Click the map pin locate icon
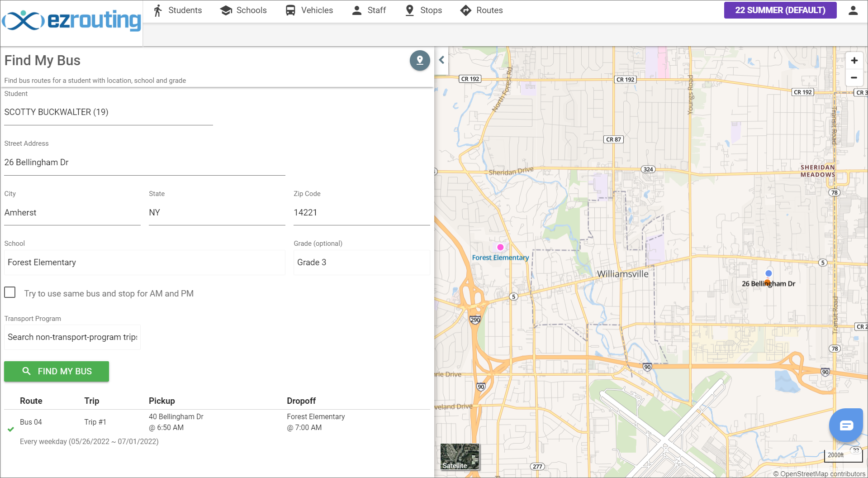Screen dimensions: 868x478 [x=420, y=60]
